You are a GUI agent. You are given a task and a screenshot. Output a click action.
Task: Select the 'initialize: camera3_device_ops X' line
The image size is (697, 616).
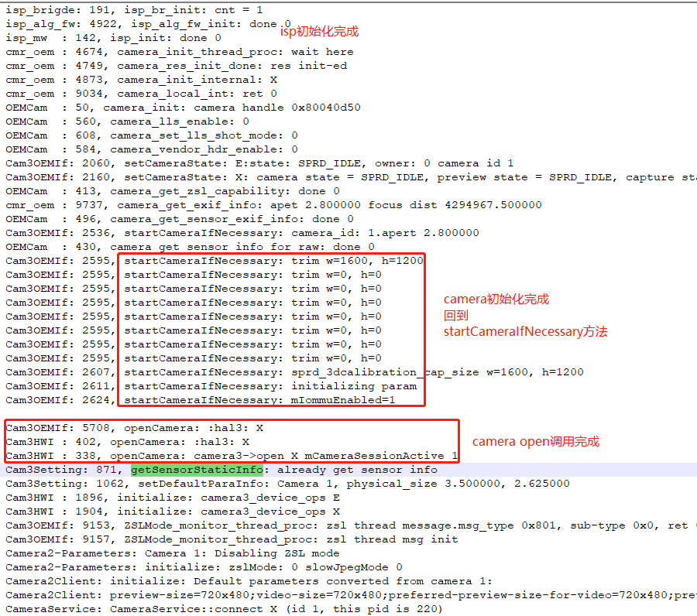point(173,512)
